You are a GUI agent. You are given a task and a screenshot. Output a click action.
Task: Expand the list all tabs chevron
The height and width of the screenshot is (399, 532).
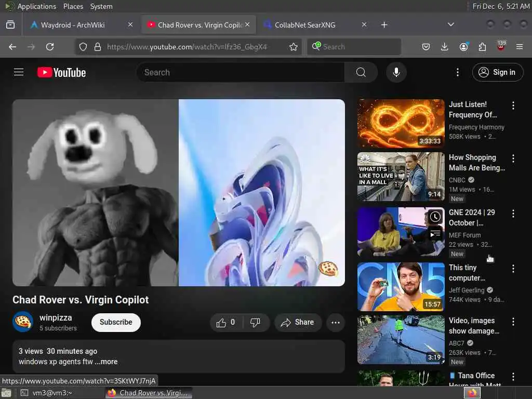click(x=450, y=24)
